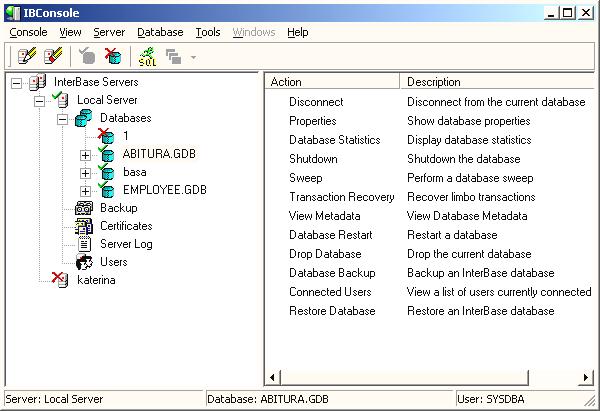Select the Server Log label
Image resolution: width=600 pixels, height=411 pixels.
tap(126, 244)
